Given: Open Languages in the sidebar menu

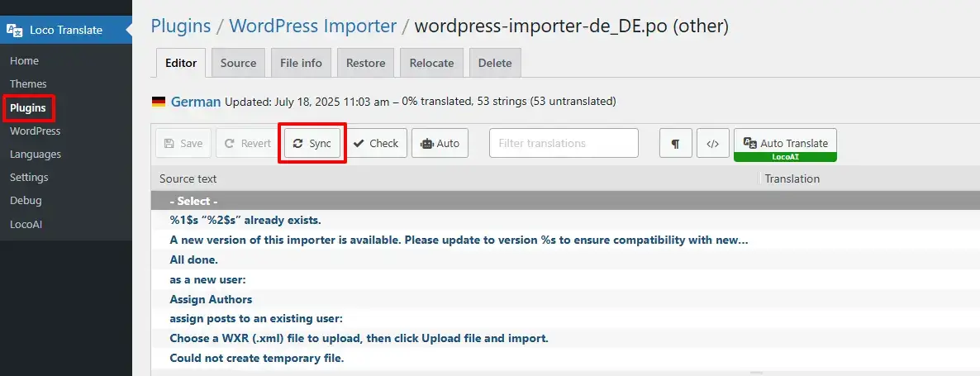Looking at the screenshot, I should tap(36, 155).
